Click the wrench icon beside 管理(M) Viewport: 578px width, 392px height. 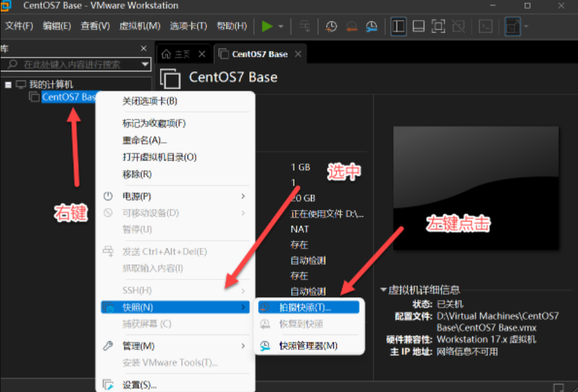click(x=108, y=346)
